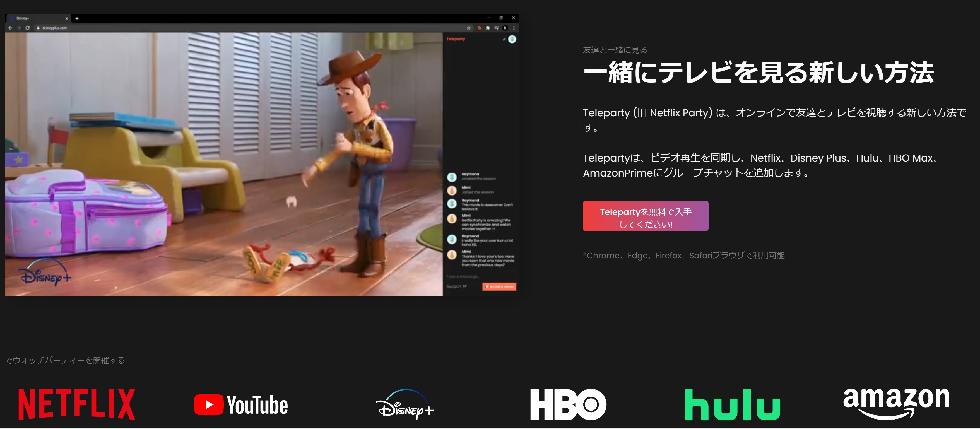Click the Teleparty extension icon in the browser toolbar
Screen dimensions: 980x429
(480, 28)
